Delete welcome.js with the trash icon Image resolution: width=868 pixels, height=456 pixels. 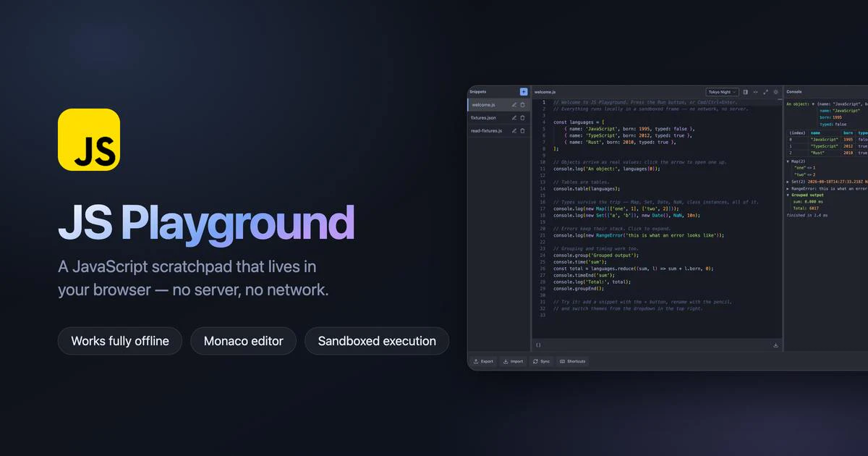click(523, 105)
